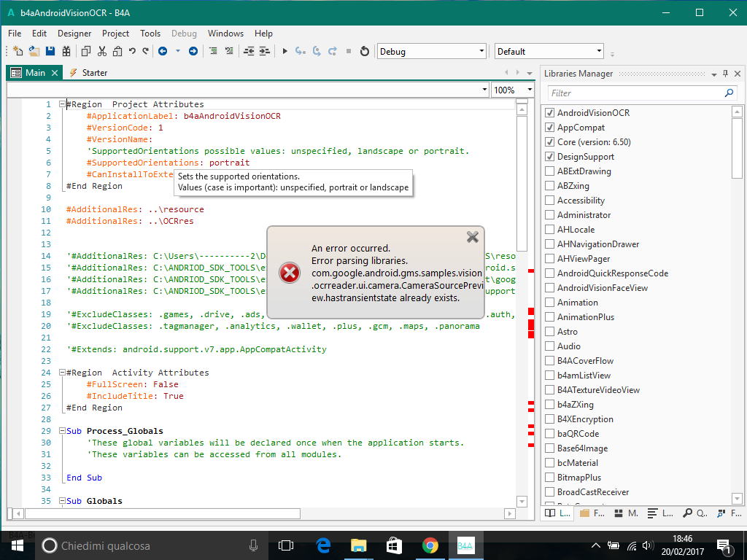
Task: Open Google Chrome from the taskbar
Action: (430, 545)
